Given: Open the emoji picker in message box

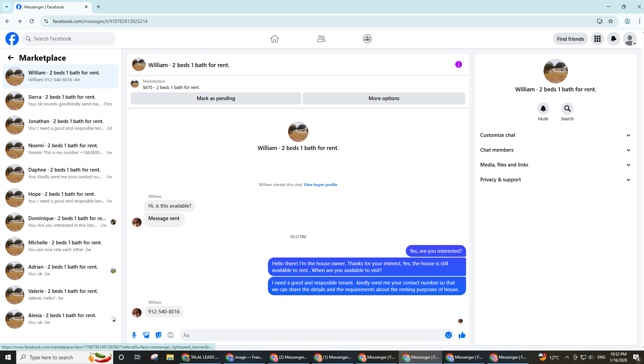Looking at the screenshot, I should 449,335.
